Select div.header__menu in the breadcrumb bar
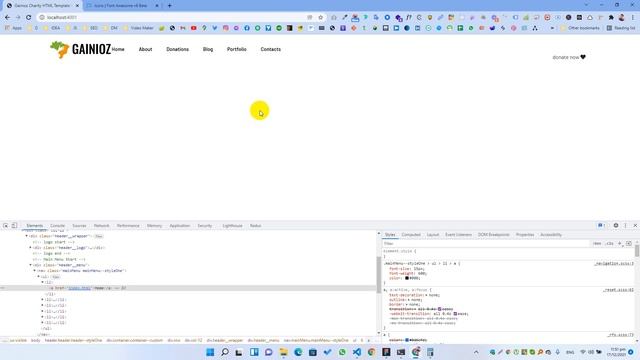The image size is (640, 360). 263,340
